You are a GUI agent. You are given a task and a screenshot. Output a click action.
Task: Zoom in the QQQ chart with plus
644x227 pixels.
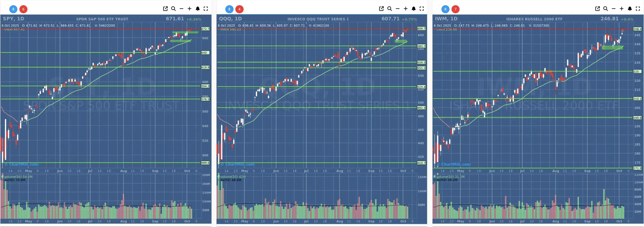(405, 9)
